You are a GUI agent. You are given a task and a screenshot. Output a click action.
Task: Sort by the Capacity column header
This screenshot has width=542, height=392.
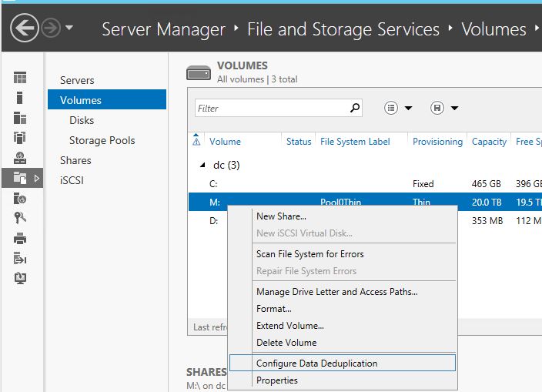tap(489, 142)
